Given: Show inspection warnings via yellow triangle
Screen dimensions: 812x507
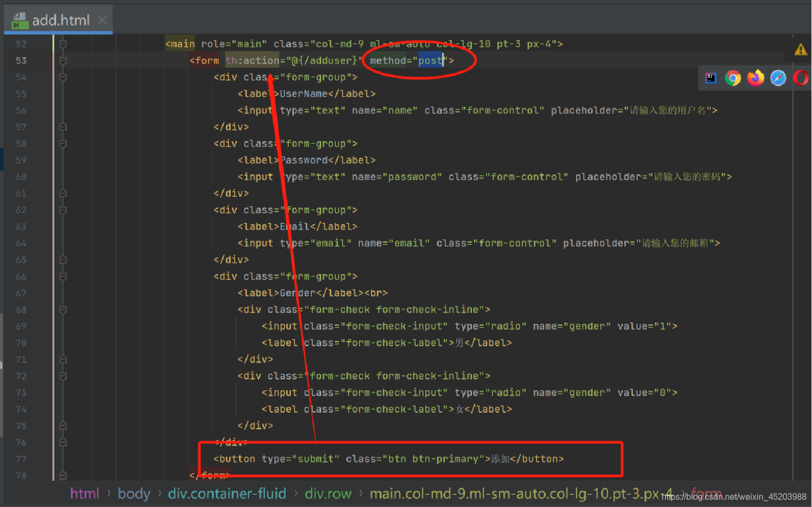Looking at the screenshot, I should (x=801, y=50).
